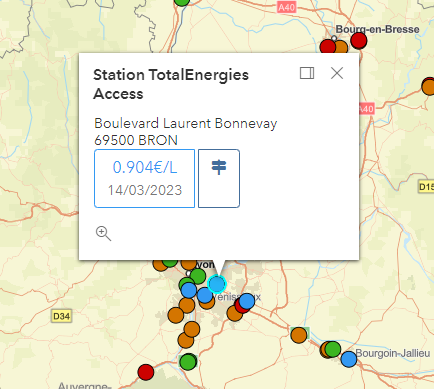Select the green marker at top edge

click(182, 1)
